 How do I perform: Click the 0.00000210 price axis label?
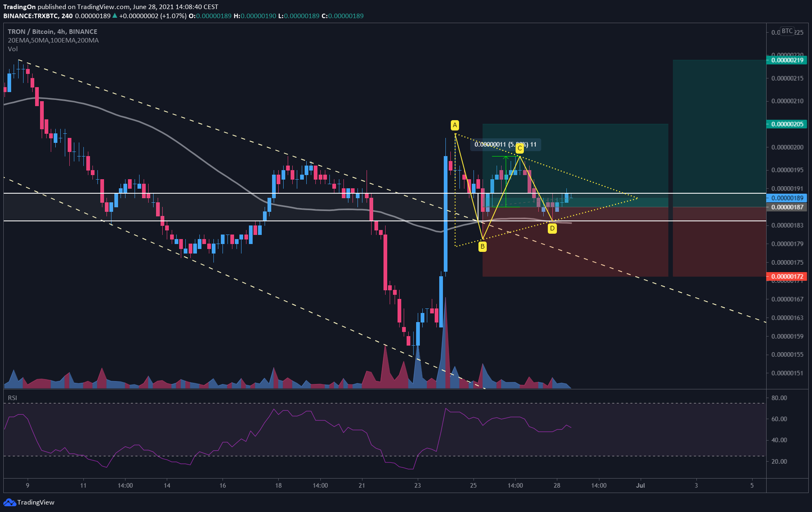point(787,101)
